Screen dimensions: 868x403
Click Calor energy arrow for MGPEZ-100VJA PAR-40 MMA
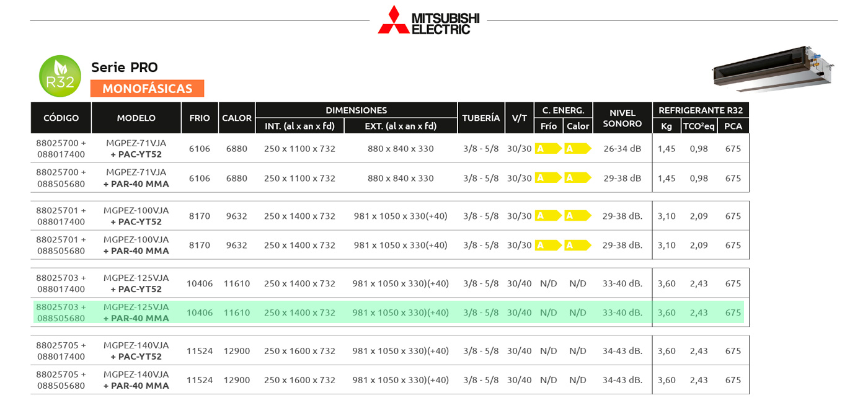point(577,245)
